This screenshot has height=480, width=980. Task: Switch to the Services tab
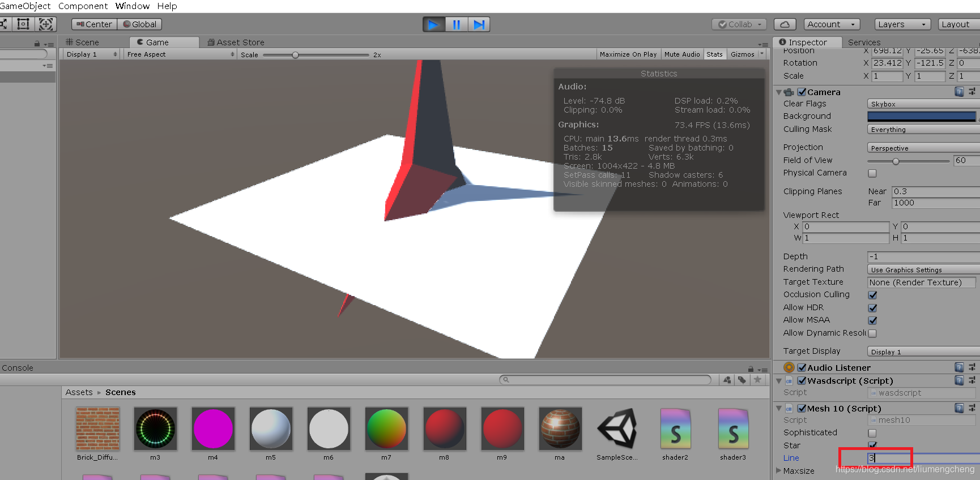point(864,42)
